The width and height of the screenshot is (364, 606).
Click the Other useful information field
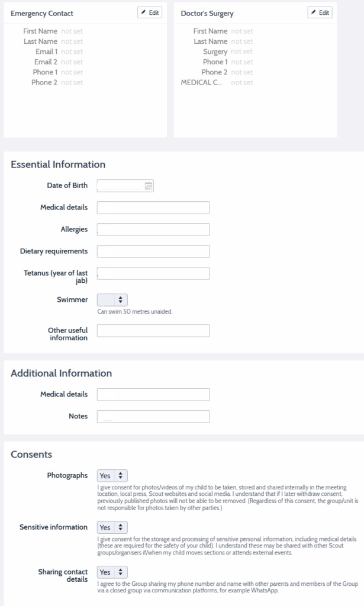[x=153, y=331]
